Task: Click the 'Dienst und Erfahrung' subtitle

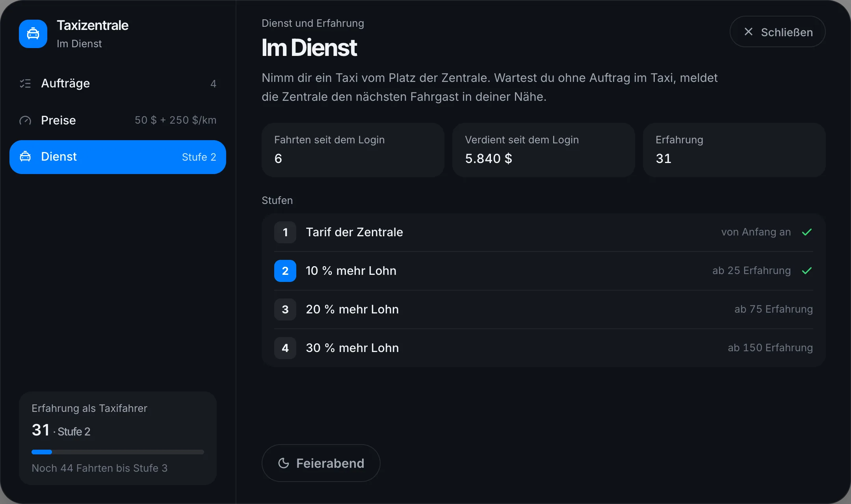Action: pyautogui.click(x=313, y=23)
